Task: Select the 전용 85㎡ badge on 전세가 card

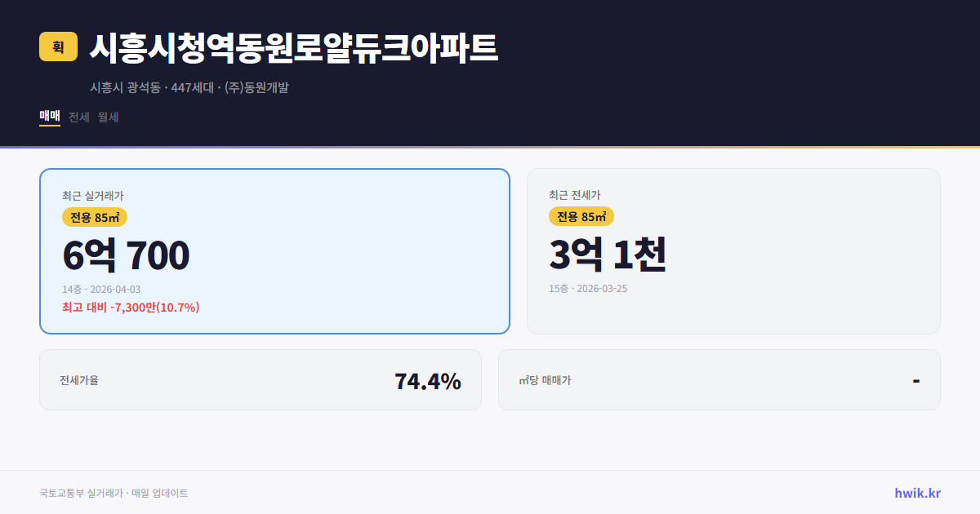Action: click(x=581, y=216)
